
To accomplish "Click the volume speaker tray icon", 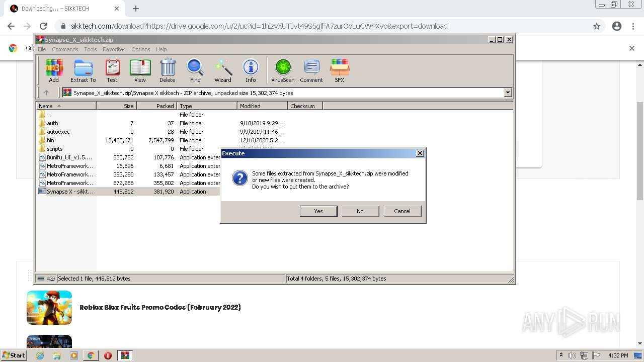I will point(572,355).
